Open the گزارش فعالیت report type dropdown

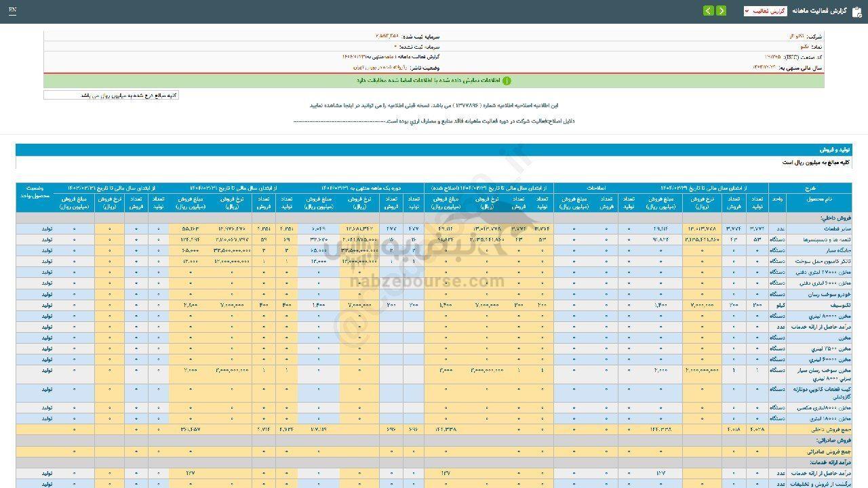765,11
